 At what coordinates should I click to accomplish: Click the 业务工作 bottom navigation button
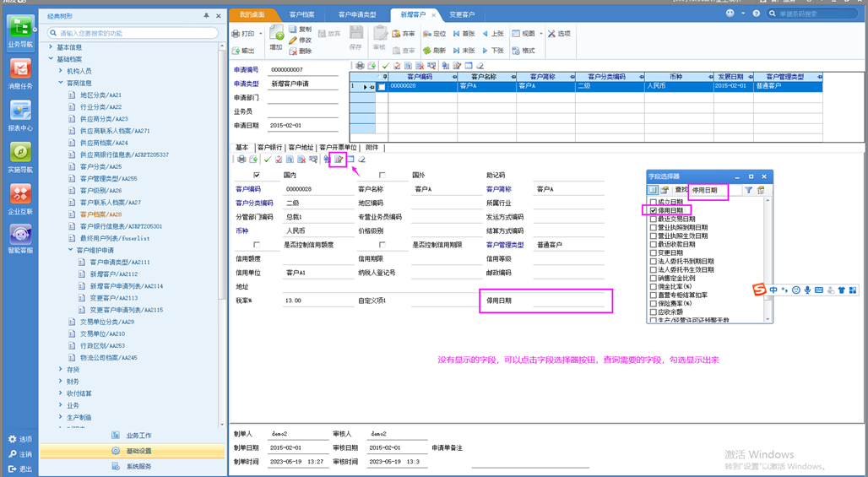(x=132, y=436)
